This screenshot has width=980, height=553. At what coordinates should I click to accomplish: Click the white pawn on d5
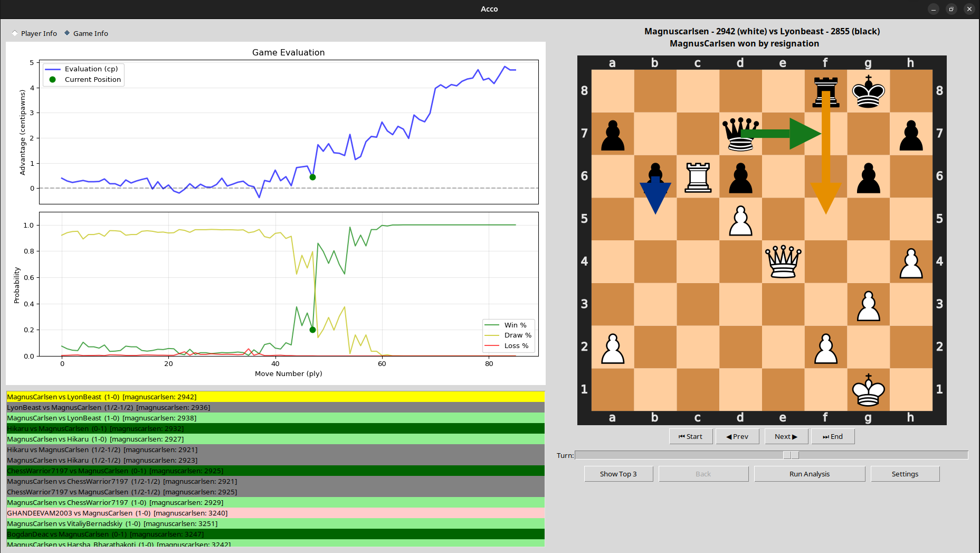740,219
